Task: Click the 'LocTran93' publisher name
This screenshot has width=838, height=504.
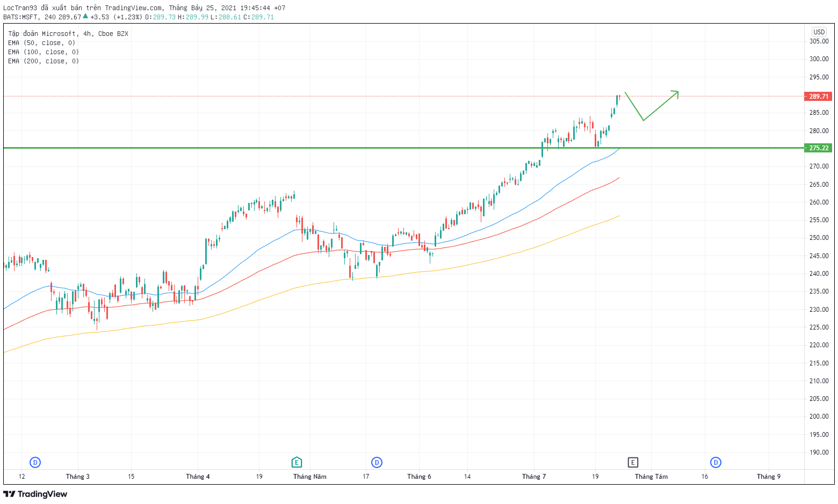Action: coord(20,8)
